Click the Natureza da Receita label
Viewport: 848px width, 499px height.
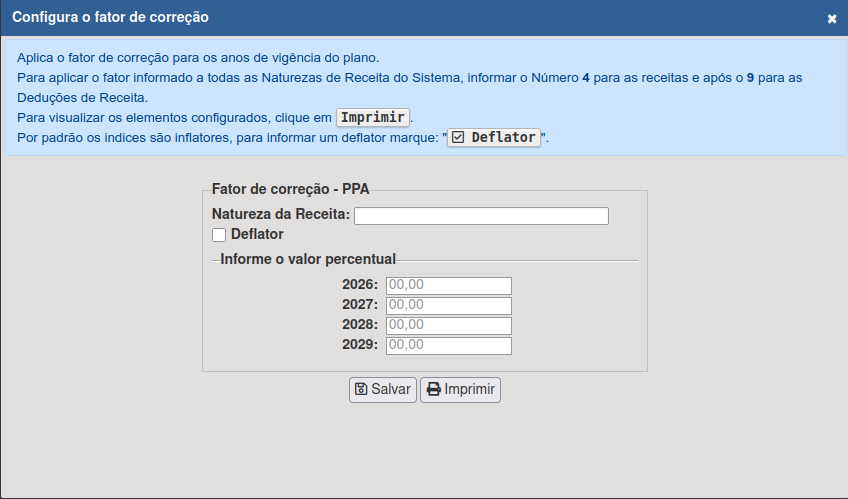pos(281,214)
